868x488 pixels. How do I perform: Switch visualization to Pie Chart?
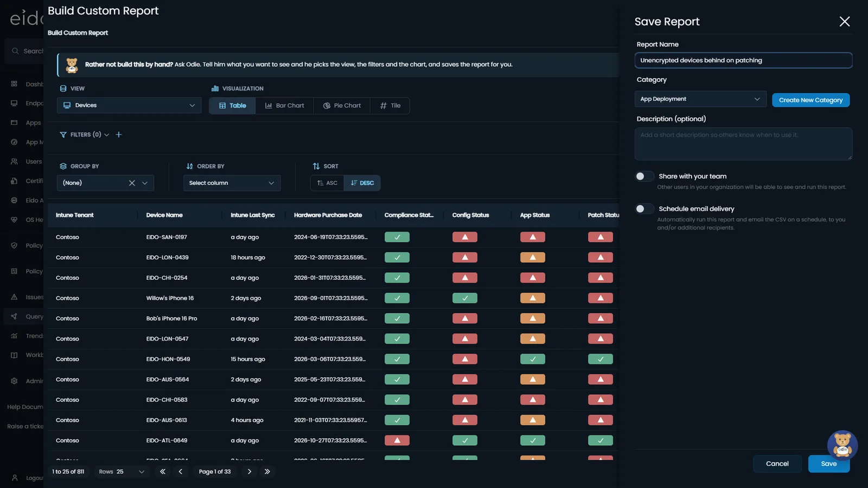(x=342, y=106)
